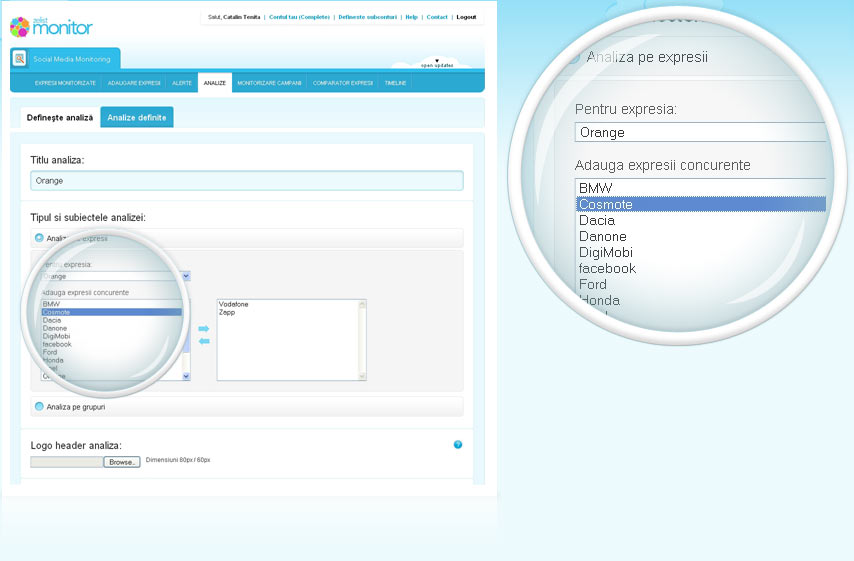Click the Orange combo box in magnified view
The image size is (854, 561).
700,132
